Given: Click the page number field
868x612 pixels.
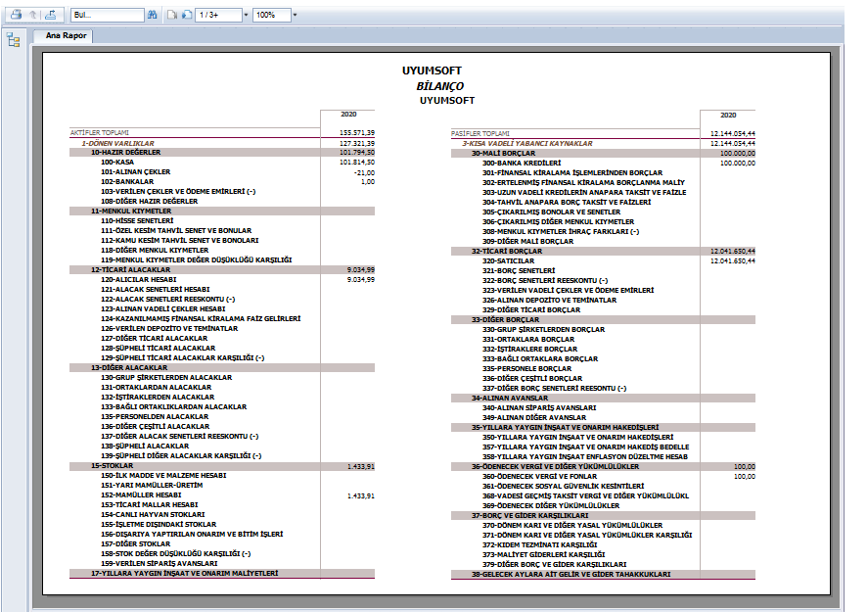Looking at the screenshot, I should coord(216,16).
